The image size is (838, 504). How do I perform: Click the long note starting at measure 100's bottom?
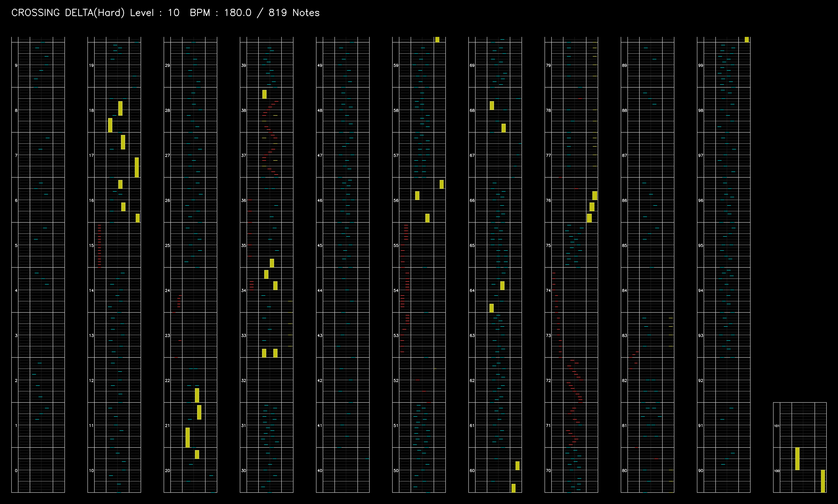pyautogui.click(x=823, y=481)
